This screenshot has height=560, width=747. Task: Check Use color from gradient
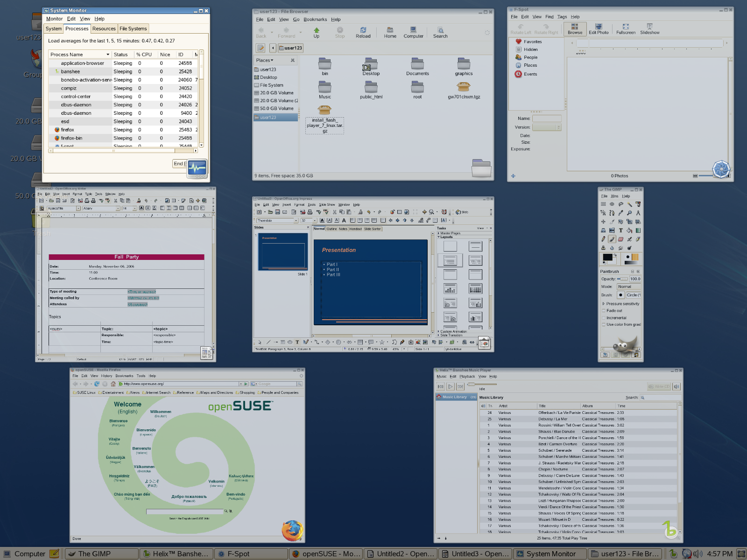604,325
